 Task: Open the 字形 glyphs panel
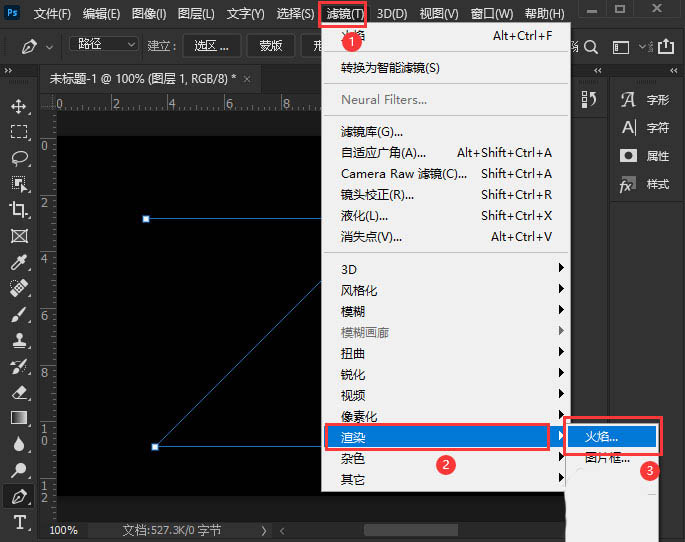pyautogui.click(x=645, y=100)
